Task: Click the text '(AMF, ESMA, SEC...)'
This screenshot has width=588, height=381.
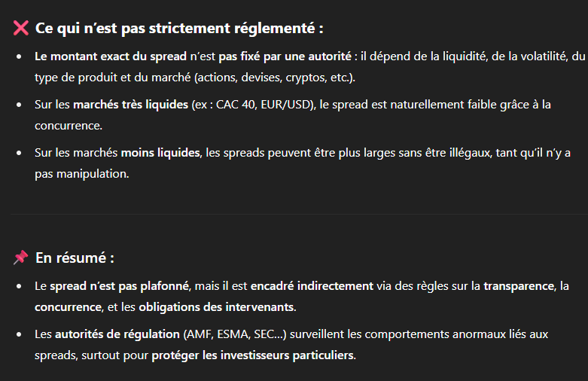Action: click(235, 334)
